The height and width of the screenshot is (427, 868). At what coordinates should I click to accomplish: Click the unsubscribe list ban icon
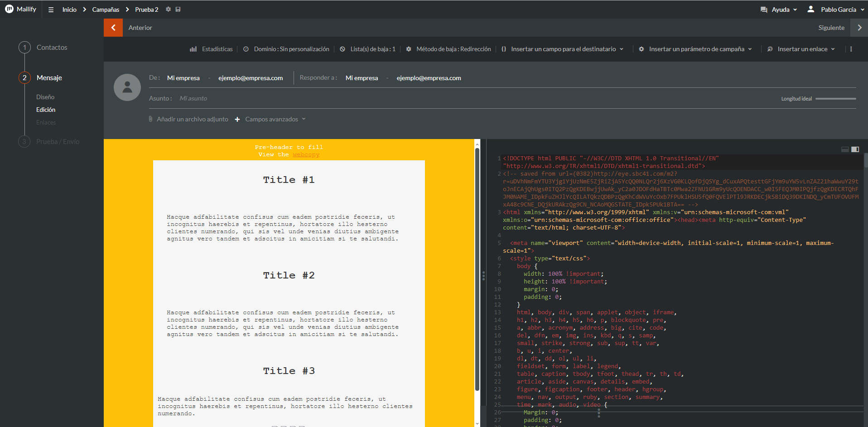(342, 49)
